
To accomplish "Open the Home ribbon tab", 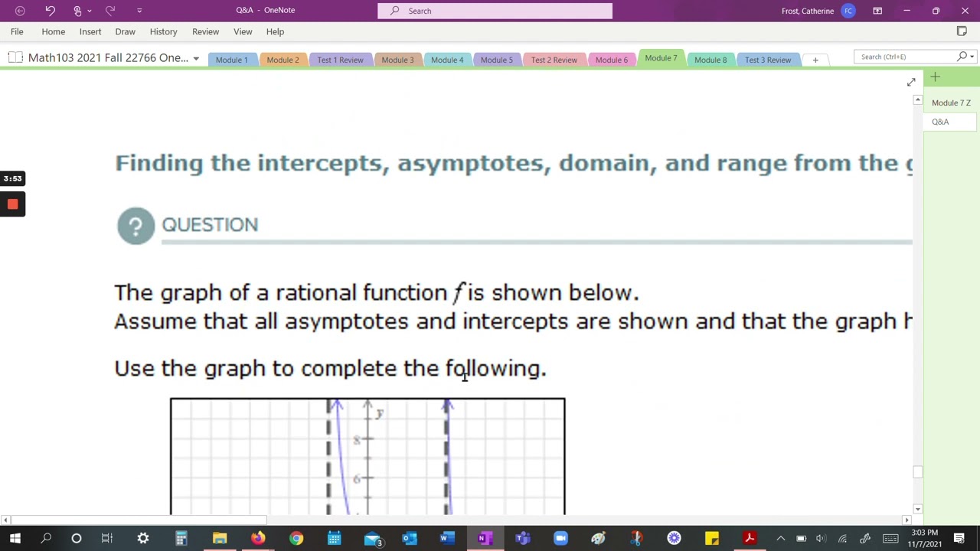I will pyautogui.click(x=54, y=32).
